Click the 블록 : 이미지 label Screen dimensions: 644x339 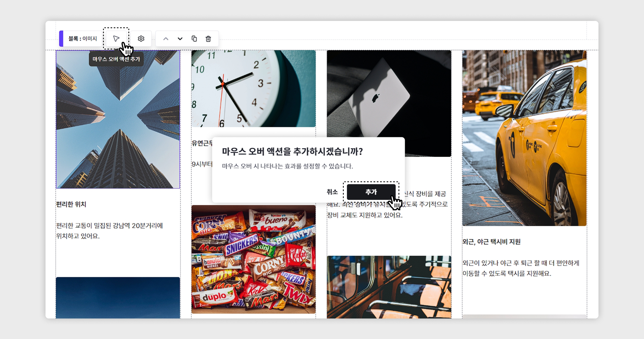click(82, 39)
